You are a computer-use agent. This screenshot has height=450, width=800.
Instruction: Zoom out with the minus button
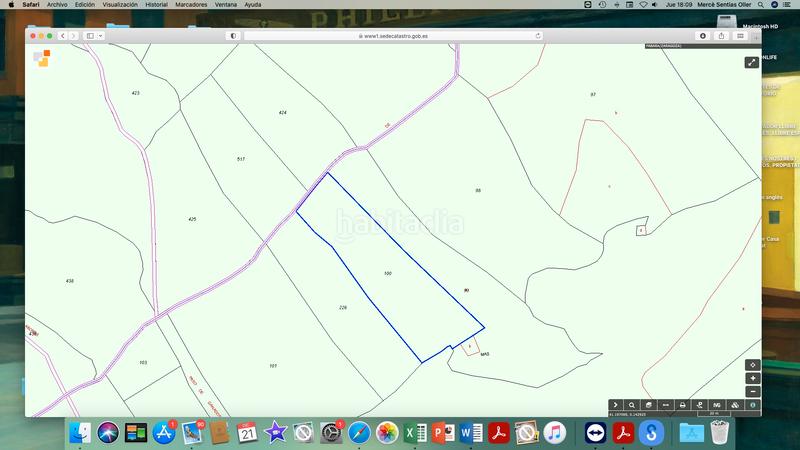click(753, 391)
